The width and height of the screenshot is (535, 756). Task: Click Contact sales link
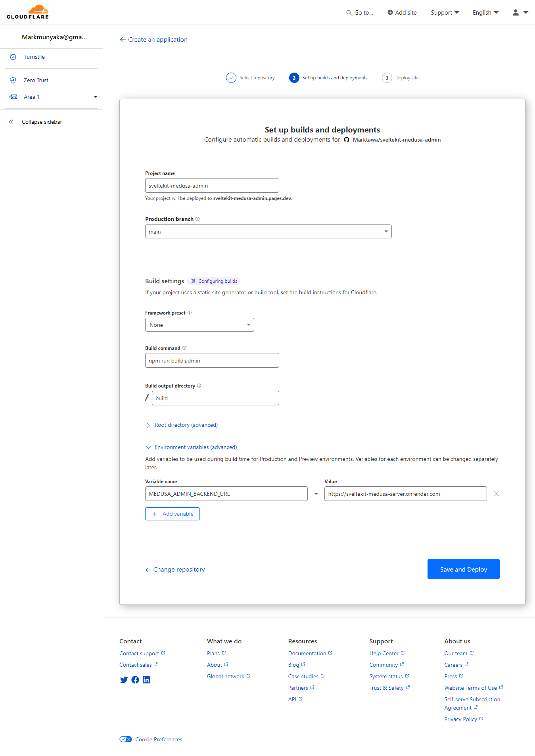pyautogui.click(x=138, y=665)
